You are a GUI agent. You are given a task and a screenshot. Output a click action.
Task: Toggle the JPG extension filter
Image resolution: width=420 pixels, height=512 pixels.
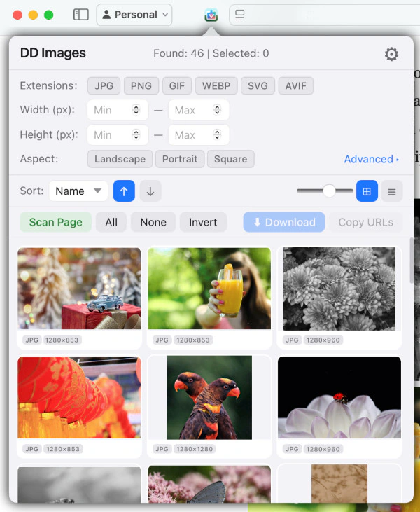click(104, 85)
